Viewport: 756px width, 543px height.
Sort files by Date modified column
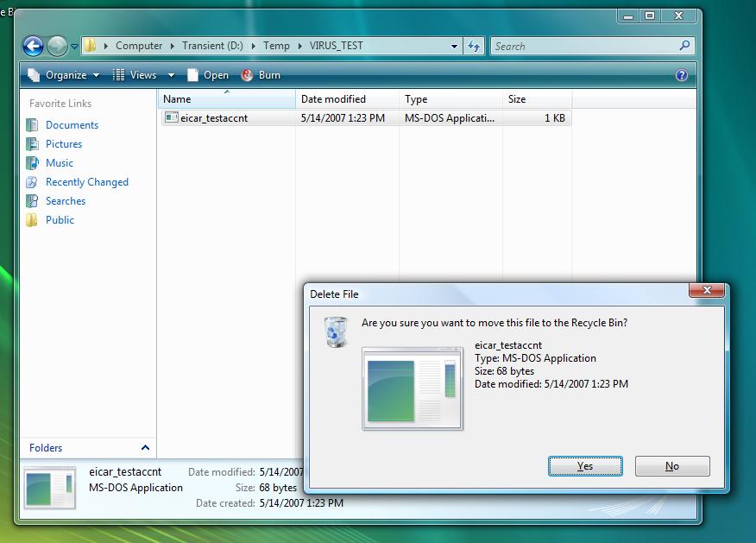point(333,99)
